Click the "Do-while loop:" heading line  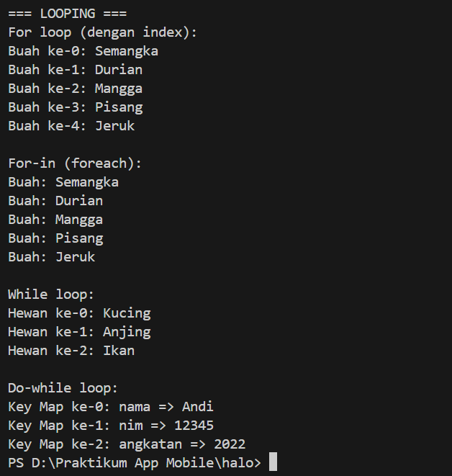(63, 387)
